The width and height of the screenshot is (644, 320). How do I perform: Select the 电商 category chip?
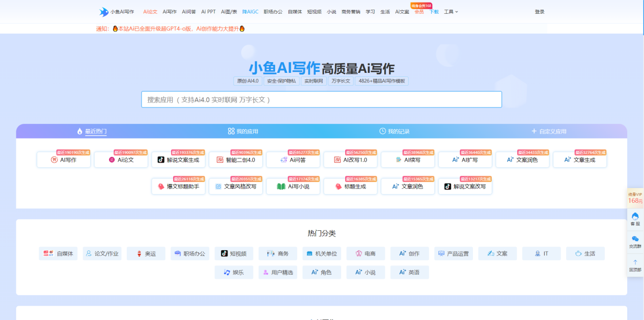pos(366,253)
